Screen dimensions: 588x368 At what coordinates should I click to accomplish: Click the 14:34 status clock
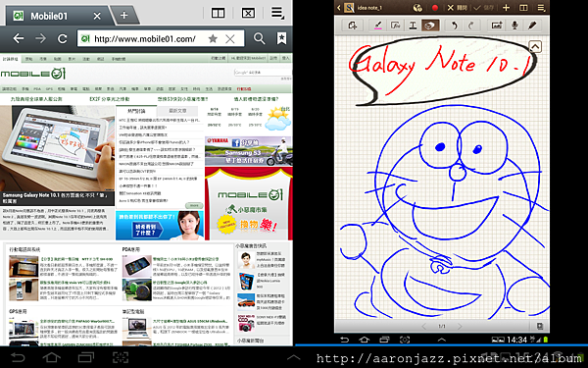[x=516, y=340]
